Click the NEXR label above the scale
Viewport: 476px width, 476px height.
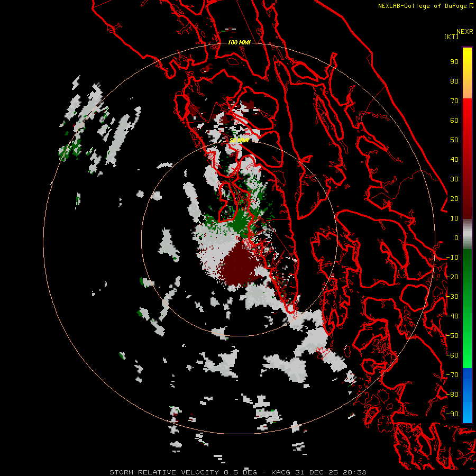click(465, 32)
